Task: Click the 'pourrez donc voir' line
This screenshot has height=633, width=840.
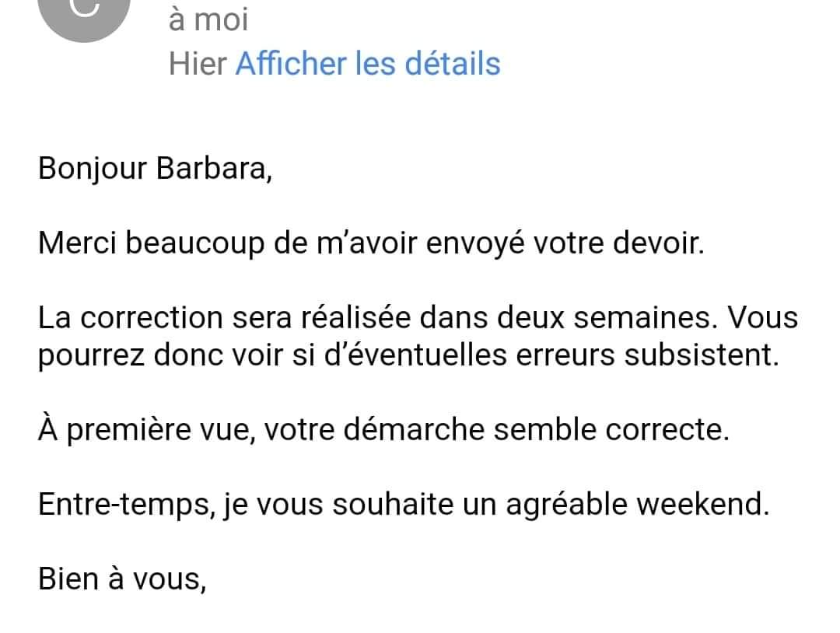Action: (x=408, y=355)
